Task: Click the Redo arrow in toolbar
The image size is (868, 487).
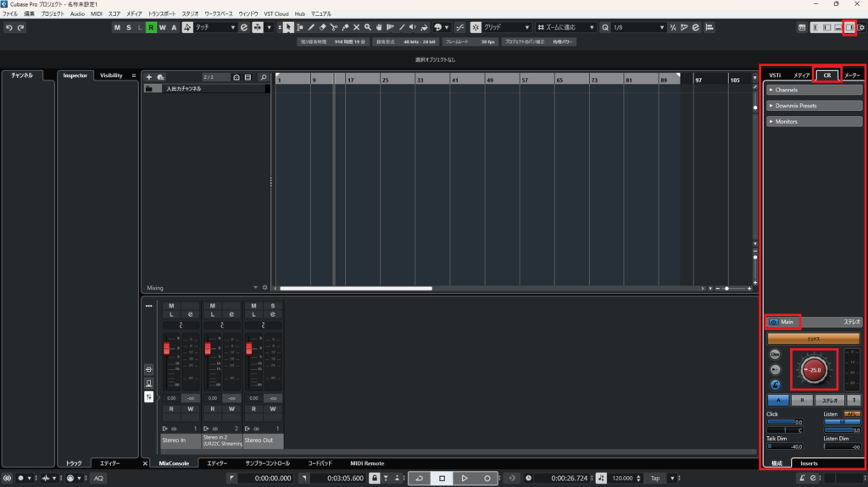Action: (21, 28)
